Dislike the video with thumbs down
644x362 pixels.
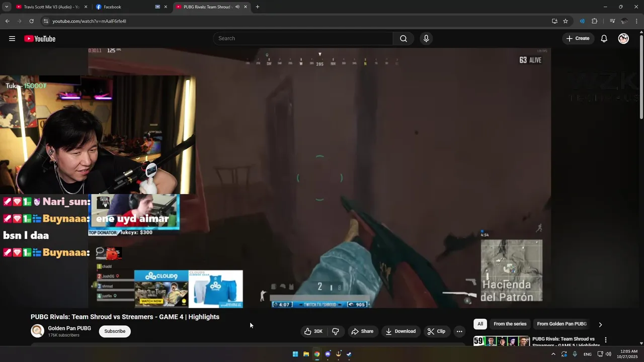coord(336,331)
